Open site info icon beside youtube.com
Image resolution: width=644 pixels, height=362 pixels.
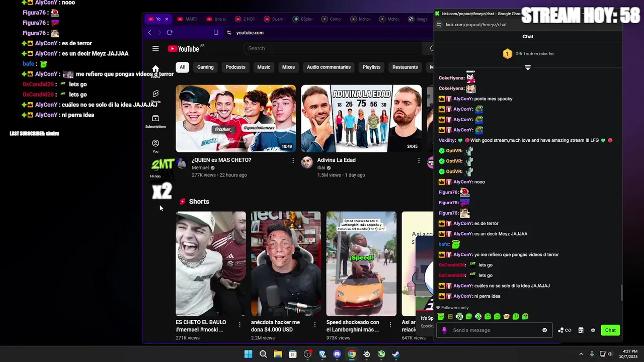click(x=229, y=33)
